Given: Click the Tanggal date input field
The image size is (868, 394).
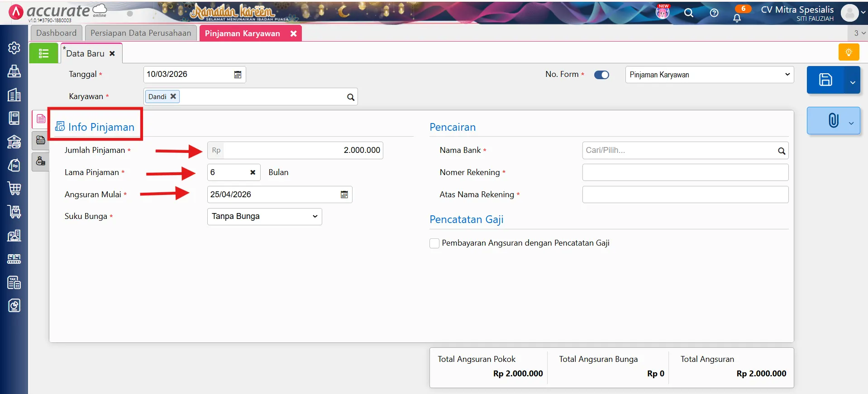Looking at the screenshot, I should pyautogui.click(x=195, y=75).
